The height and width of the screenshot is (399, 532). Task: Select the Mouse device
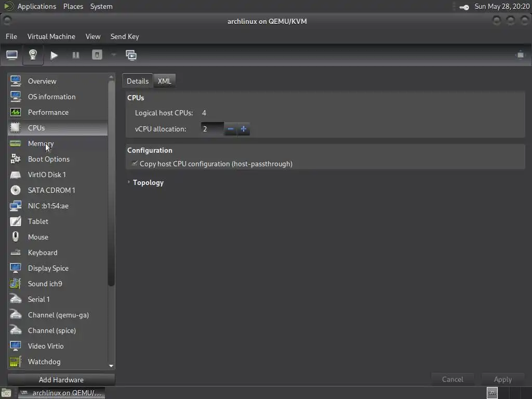coord(58,237)
